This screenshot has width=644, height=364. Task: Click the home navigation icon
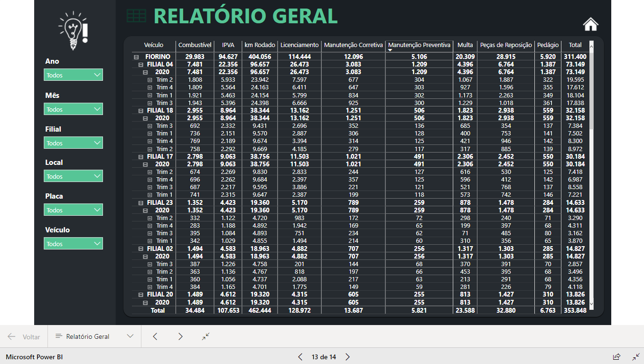coord(590,24)
